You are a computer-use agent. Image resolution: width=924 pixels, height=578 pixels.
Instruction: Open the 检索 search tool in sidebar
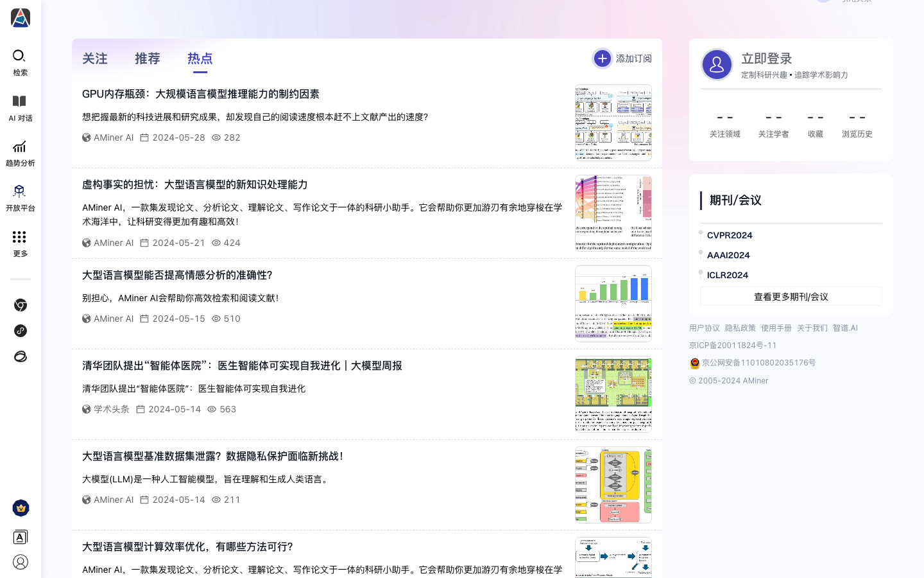20,62
